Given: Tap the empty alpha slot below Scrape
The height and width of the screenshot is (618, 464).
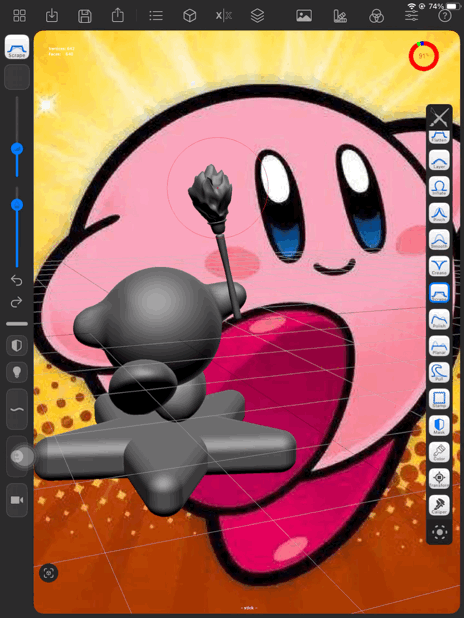Looking at the screenshot, I should tap(17, 77).
